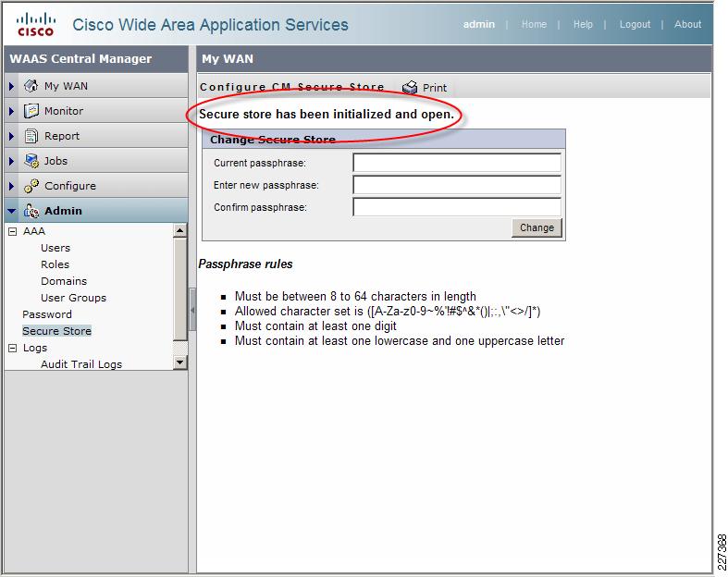Click "Must contain at least one digit" rule
This screenshot has width=728, height=577.
click(x=315, y=325)
